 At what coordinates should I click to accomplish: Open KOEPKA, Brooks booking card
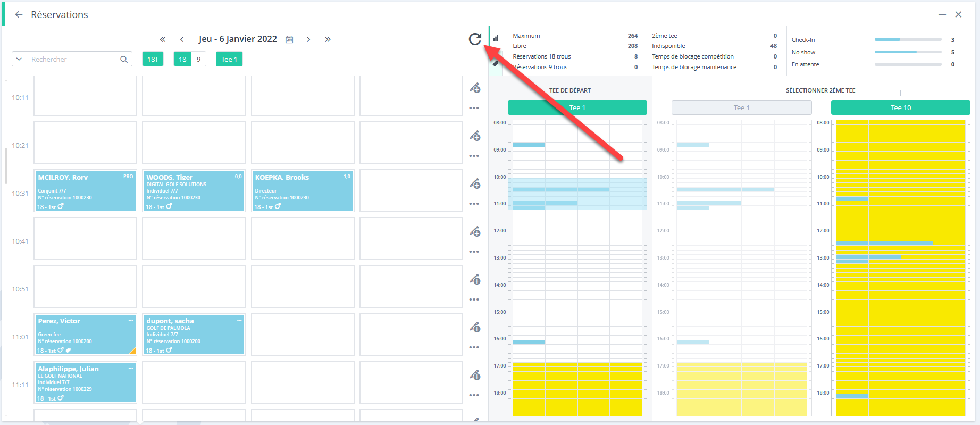point(302,191)
